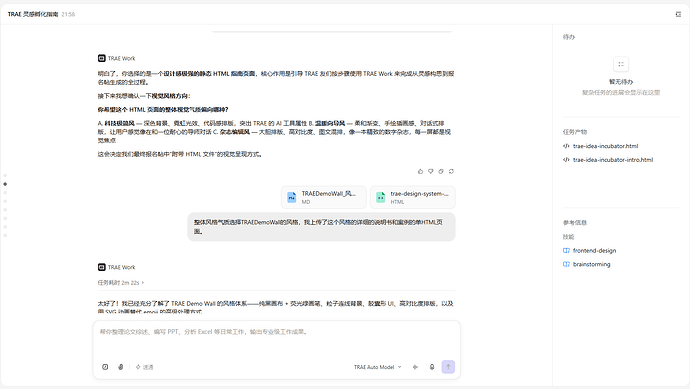Click the 任务产物 section heading
This screenshot has height=389, width=690.
[x=575, y=132]
